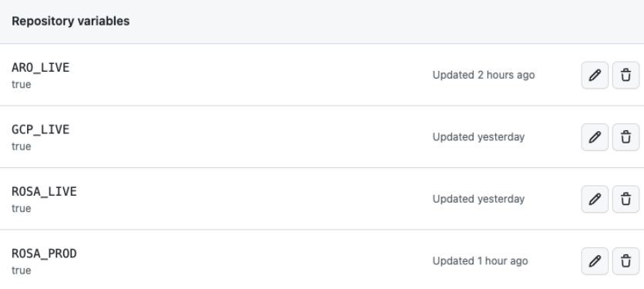The height and width of the screenshot is (289, 644).
Task: Edit the GCP_LIVE variable
Action: 595,137
